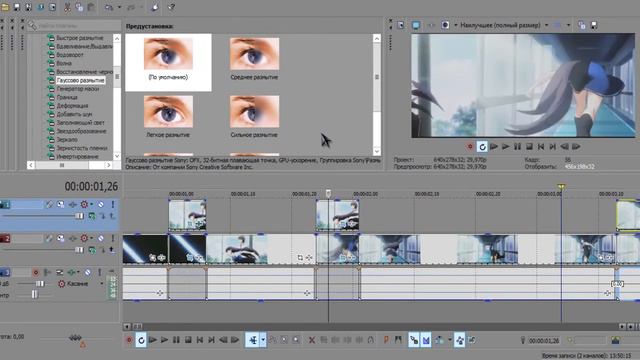Adjust the pan slider on audio track 3
640x360 pixels.
[x=34, y=294]
